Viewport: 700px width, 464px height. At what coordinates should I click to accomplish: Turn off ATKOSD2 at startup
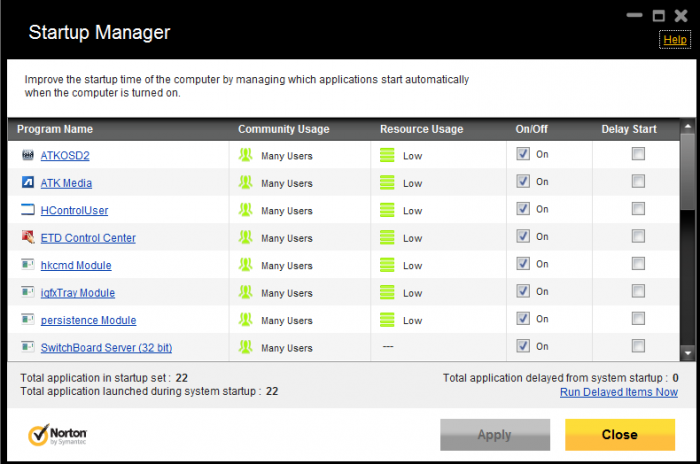[523, 154]
